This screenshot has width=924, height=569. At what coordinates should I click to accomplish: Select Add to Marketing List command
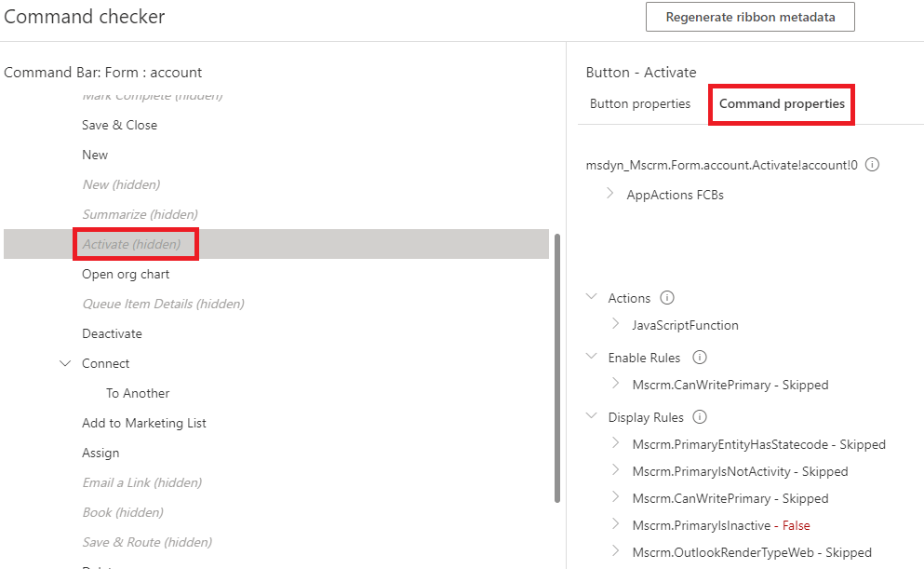point(144,423)
